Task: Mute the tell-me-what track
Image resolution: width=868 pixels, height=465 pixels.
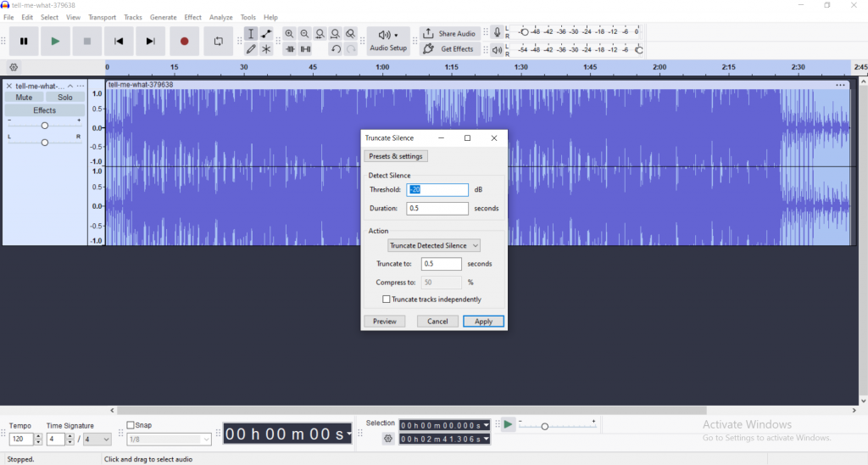Action: click(x=24, y=98)
